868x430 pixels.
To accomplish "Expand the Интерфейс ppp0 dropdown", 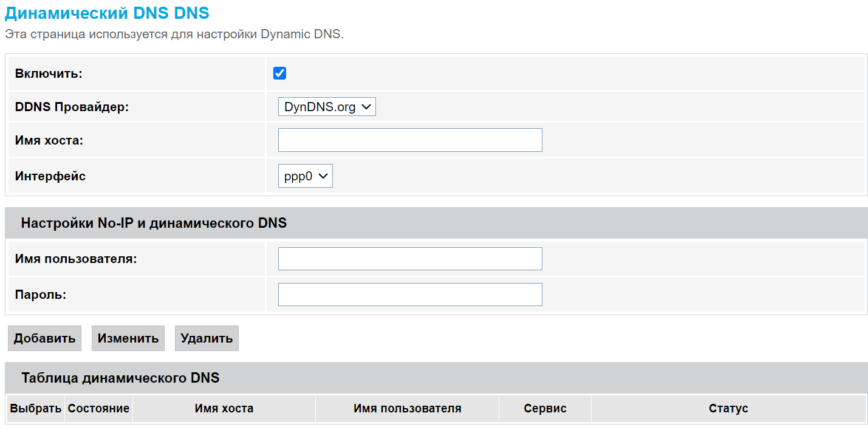I will [x=305, y=176].
